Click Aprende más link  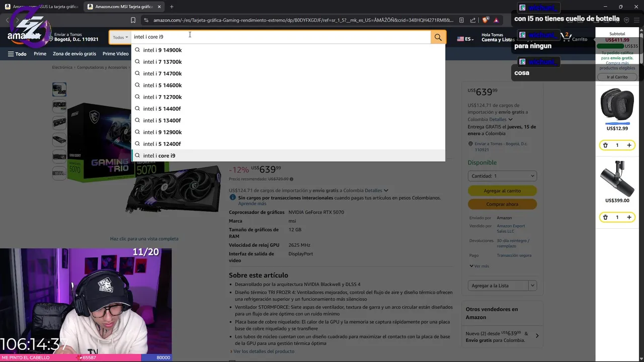(252, 204)
